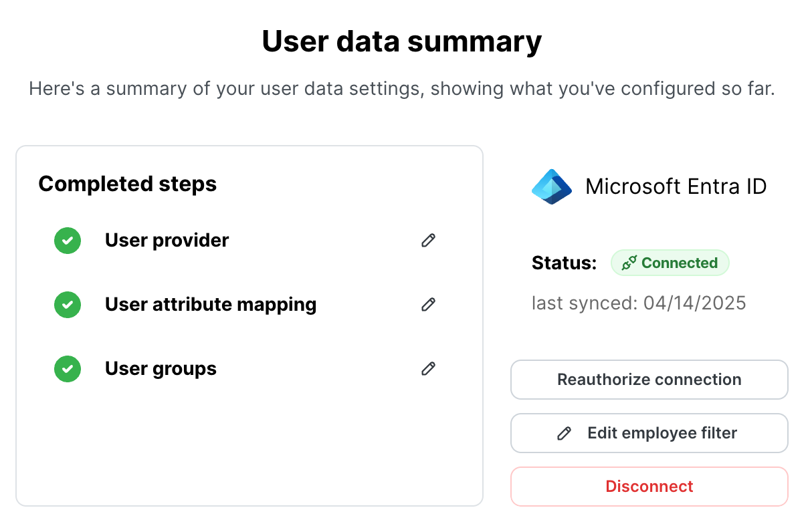The image size is (812, 528).
Task: Click the Microsoft Entra ID provider name
Action: (676, 186)
